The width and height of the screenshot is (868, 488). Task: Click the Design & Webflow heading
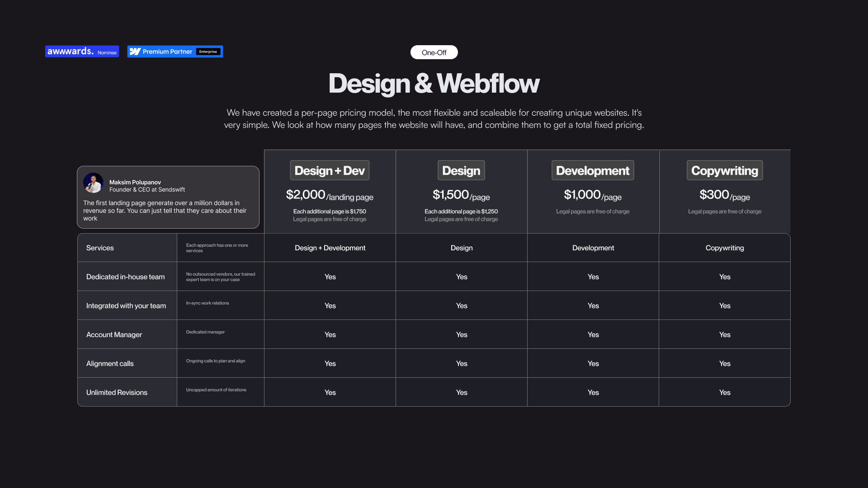(x=434, y=84)
